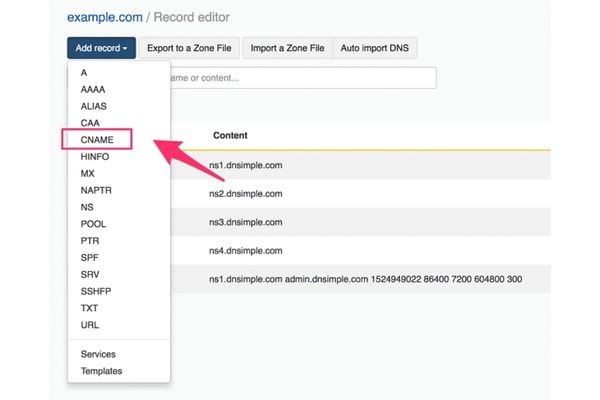
Task: Open Services from the dropdown menu
Action: tap(119, 354)
